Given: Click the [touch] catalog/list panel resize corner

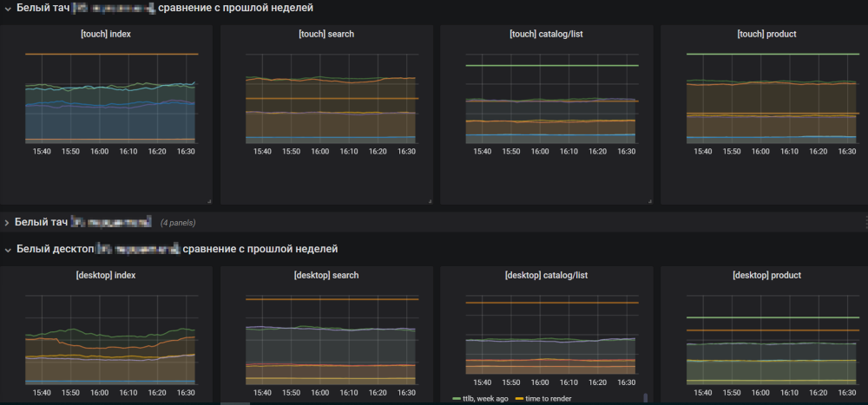Looking at the screenshot, I should 649,201.
